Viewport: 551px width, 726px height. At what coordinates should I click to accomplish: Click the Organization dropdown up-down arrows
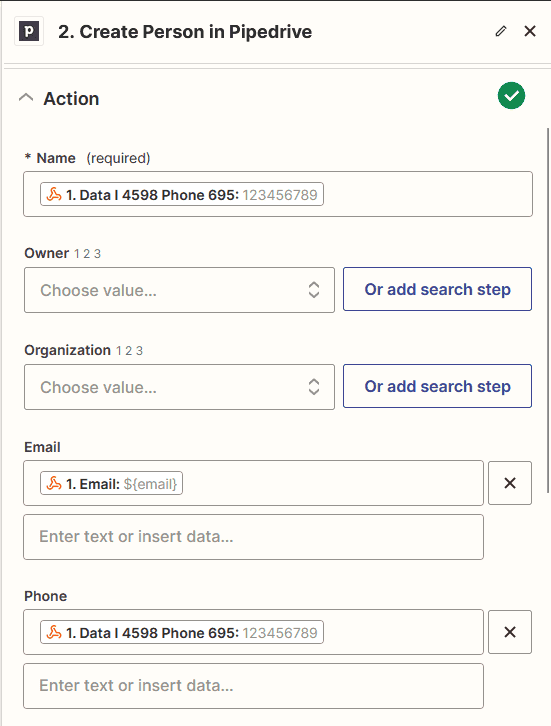click(x=314, y=387)
